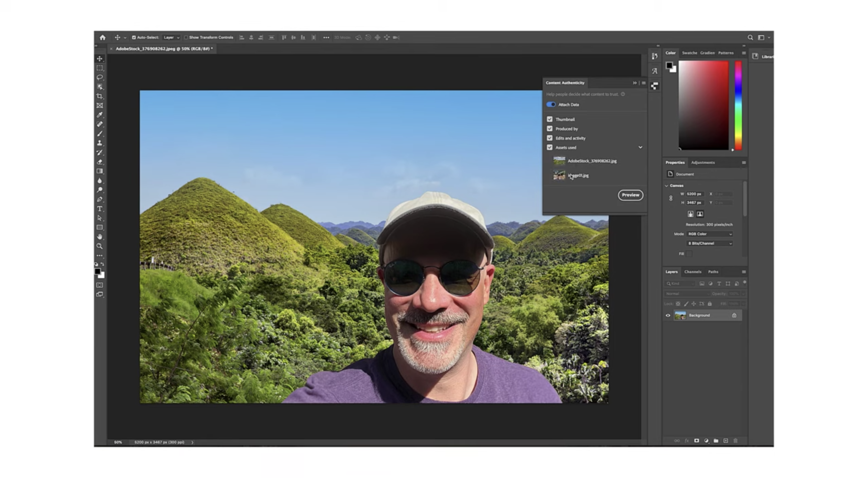This screenshot has width=868, height=481.
Task: Toggle the layer filter on/off switch
Action: [x=745, y=282]
